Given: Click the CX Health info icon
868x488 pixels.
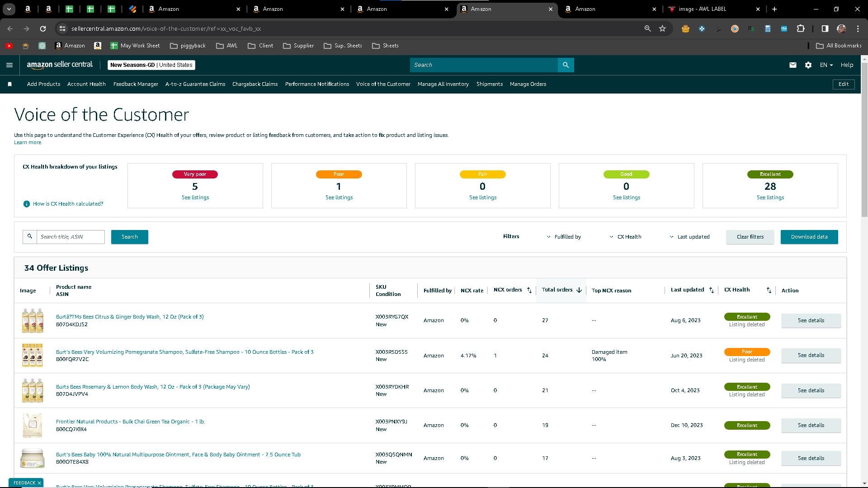Looking at the screenshot, I should (27, 204).
